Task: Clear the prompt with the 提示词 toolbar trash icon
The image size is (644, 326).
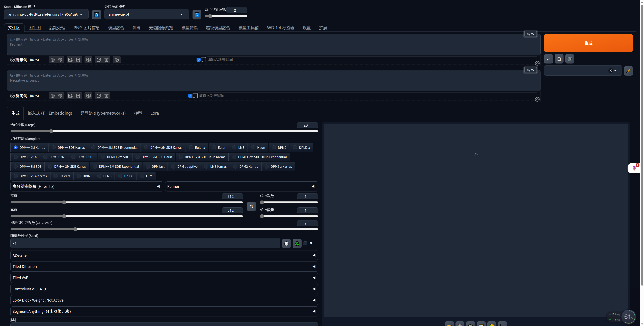Action: 106,60
